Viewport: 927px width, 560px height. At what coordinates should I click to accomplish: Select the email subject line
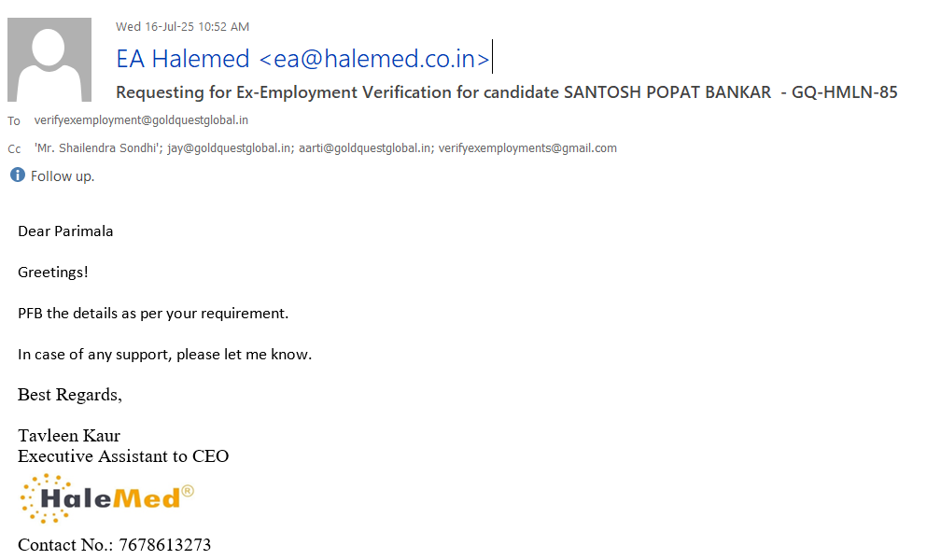coord(506,92)
